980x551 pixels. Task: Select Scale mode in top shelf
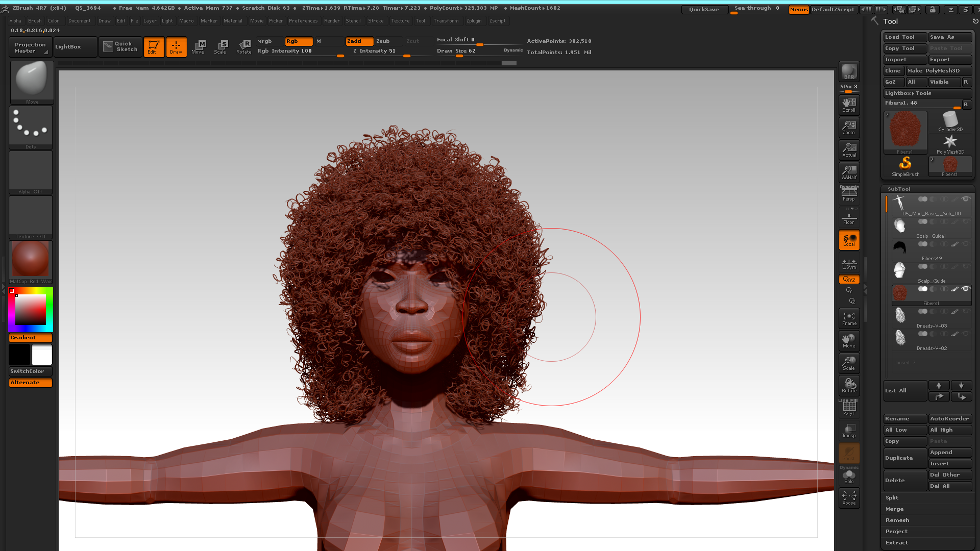220,47
